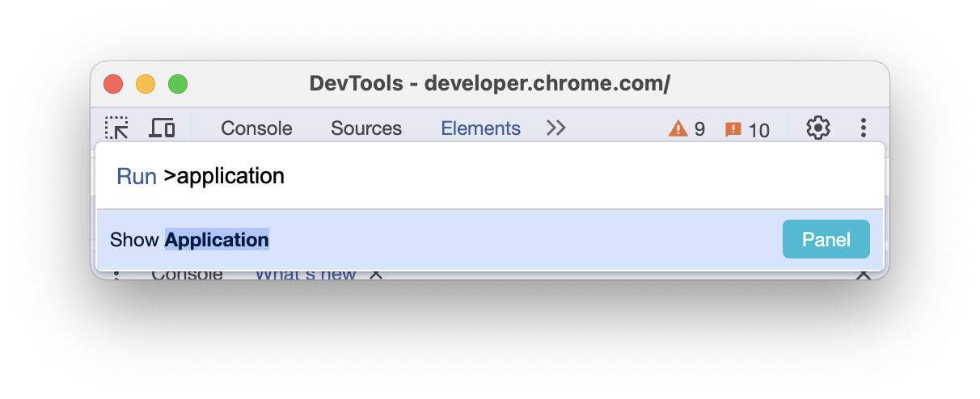Switch to the What's new drawer tab
The image size is (980, 399).
click(x=306, y=275)
